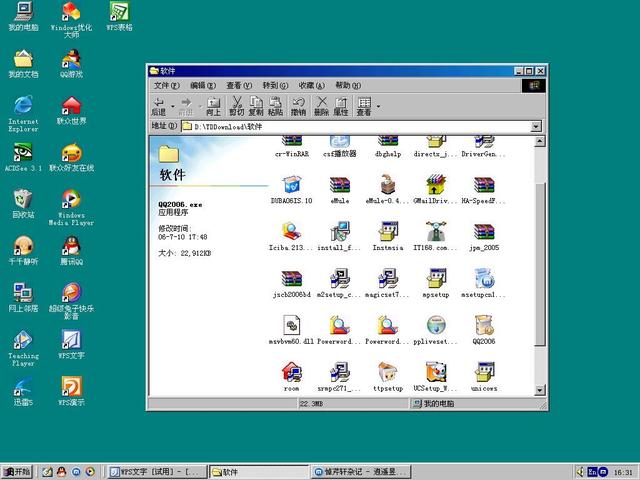Select the eMule archive file
The width and height of the screenshot is (640, 480).
coord(340,186)
